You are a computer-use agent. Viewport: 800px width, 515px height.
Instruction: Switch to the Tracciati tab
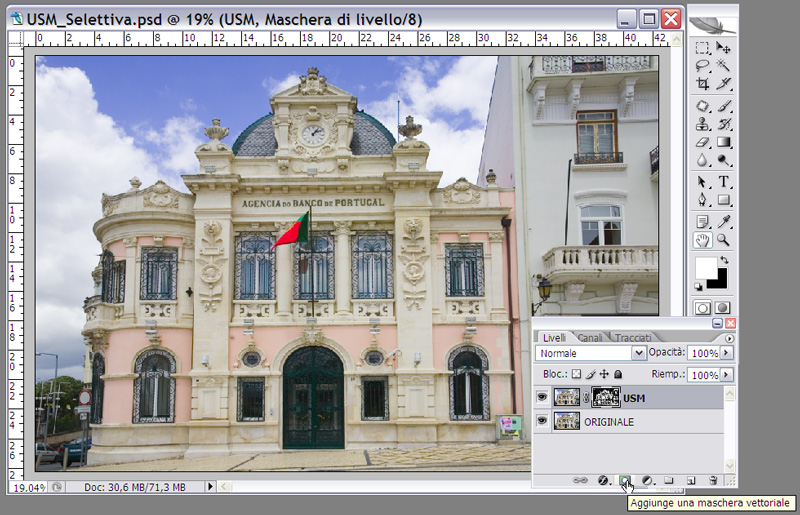point(632,337)
